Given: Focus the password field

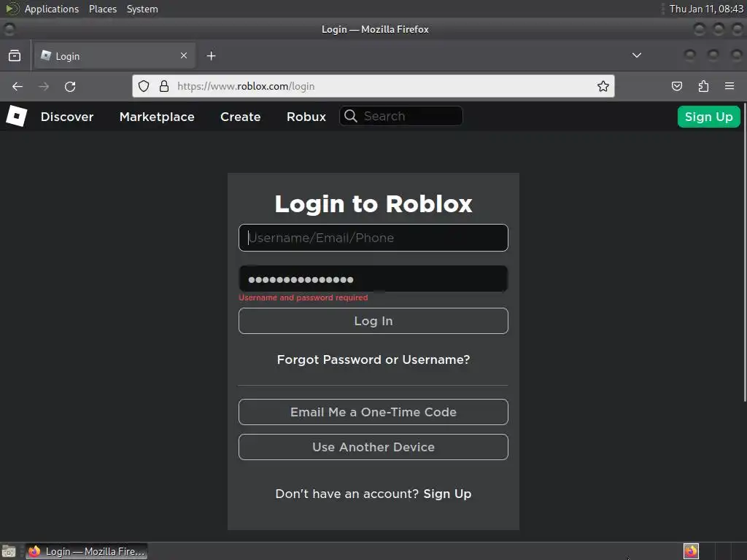Looking at the screenshot, I should click(x=373, y=279).
